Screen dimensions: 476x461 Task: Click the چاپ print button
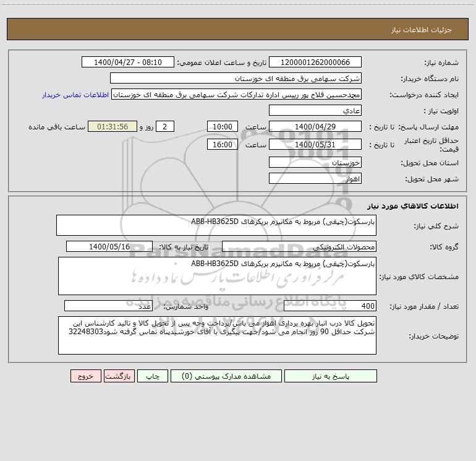pyautogui.click(x=153, y=376)
